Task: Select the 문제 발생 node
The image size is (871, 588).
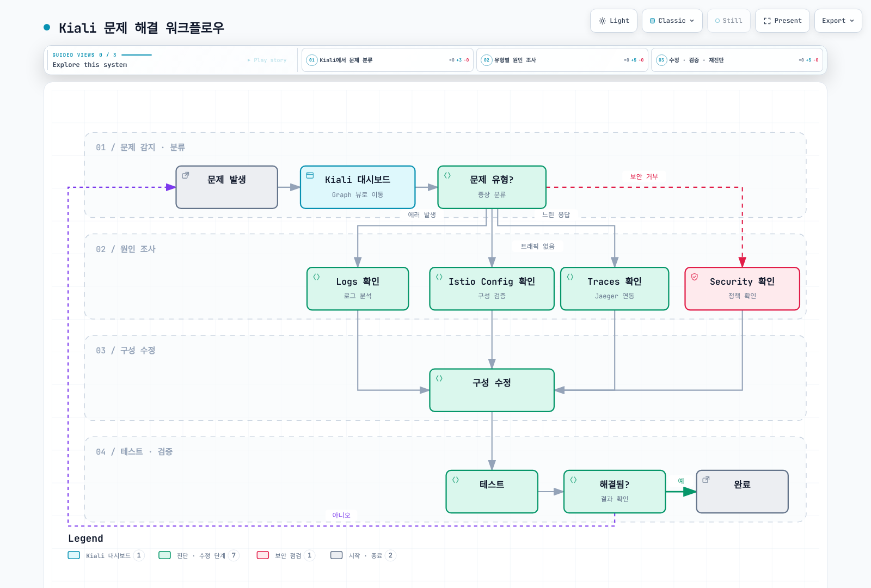Action: pyautogui.click(x=227, y=187)
